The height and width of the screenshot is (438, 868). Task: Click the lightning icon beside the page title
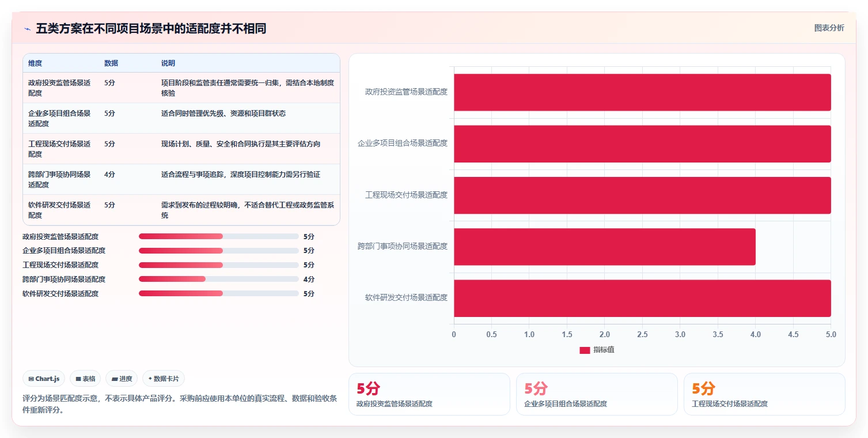point(27,29)
